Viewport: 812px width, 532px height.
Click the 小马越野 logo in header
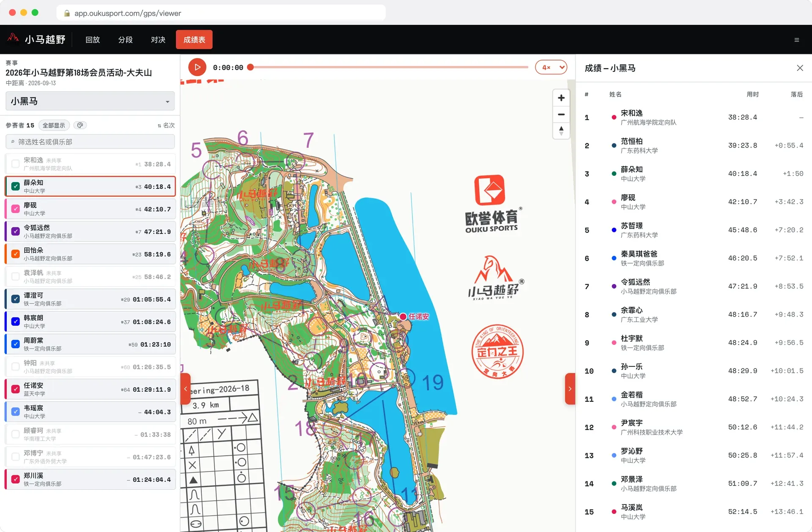pos(36,39)
